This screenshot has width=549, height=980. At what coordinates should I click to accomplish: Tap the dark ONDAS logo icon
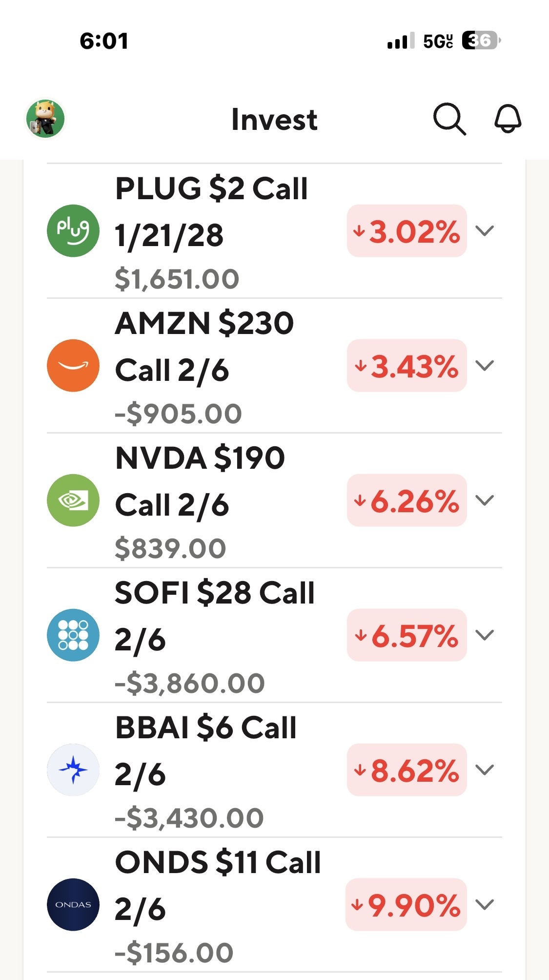(x=73, y=904)
